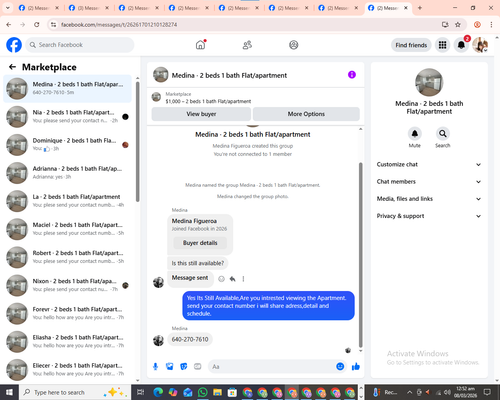Open the Dominique - 2 beds conversation
Screen dimensions: 500x400
click(x=67, y=145)
